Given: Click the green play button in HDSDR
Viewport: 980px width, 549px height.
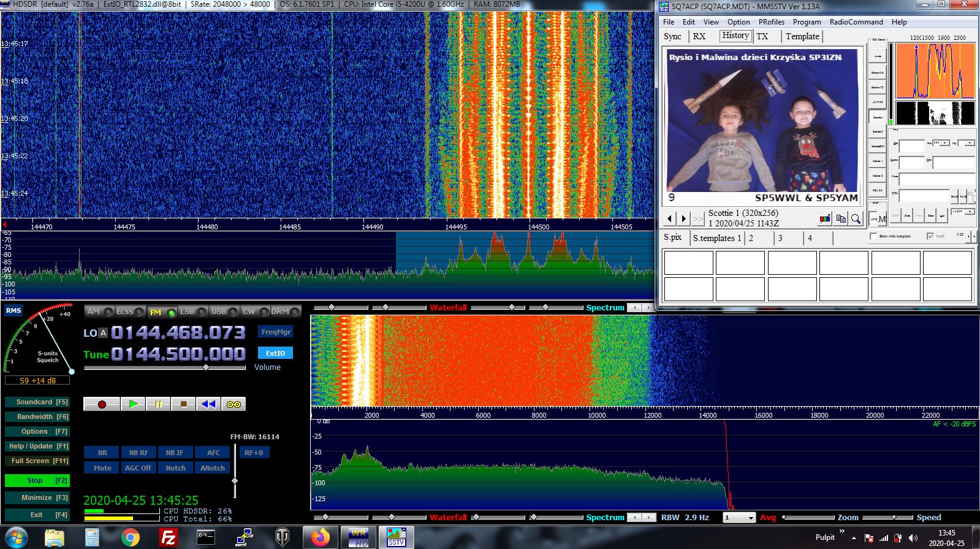Looking at the screenshot, I should click(133, 404).
